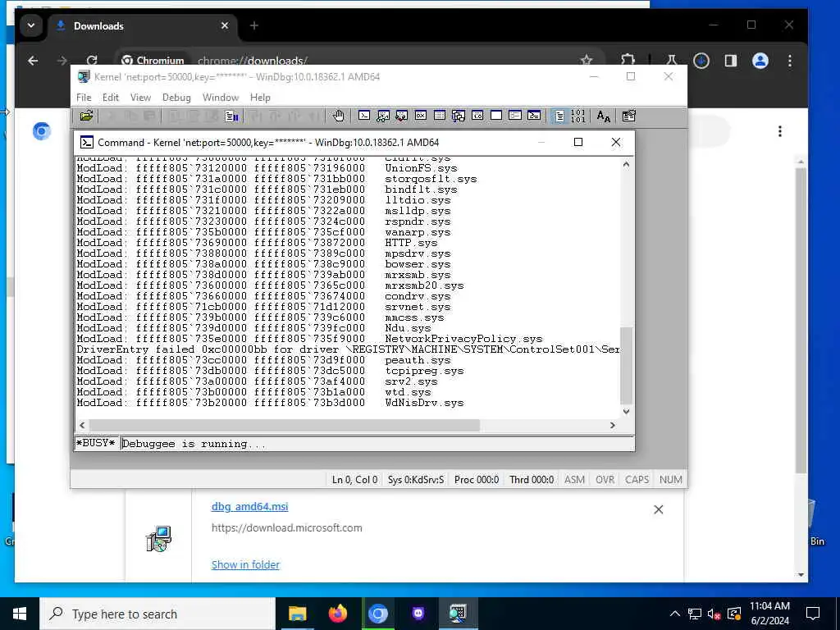Maximize the Command child window

[x=578, y=142]
